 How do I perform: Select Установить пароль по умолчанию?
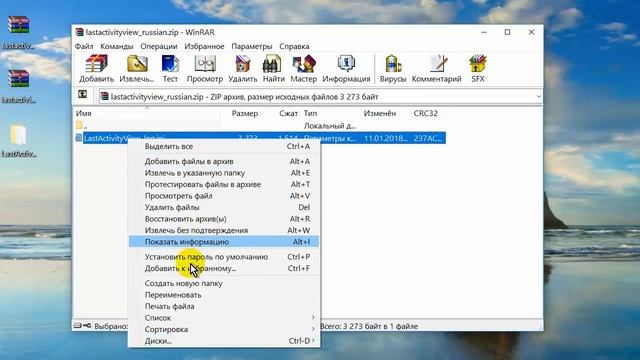[x=224, y=257]
